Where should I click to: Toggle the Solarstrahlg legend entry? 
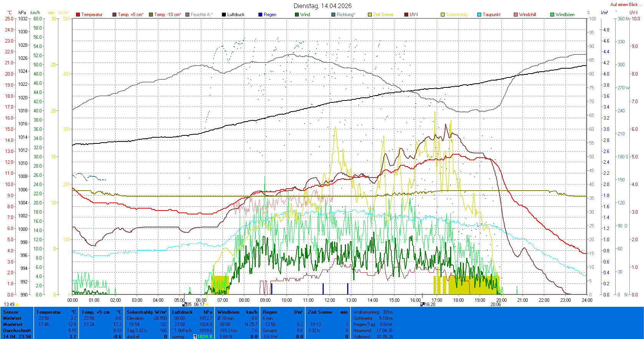(x=457, y=15)
